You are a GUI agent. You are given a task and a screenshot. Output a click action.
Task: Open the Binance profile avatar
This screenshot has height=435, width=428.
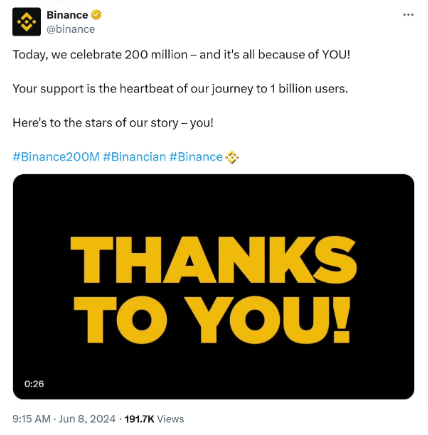click(27, 22)
